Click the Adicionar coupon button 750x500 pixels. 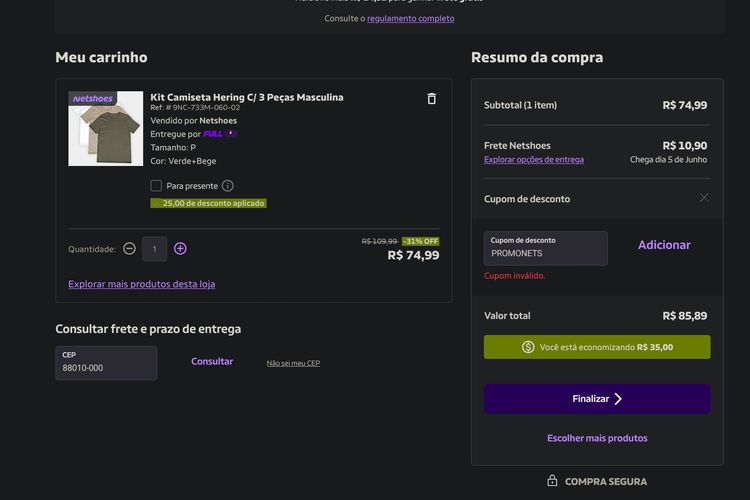coord(664,245)
